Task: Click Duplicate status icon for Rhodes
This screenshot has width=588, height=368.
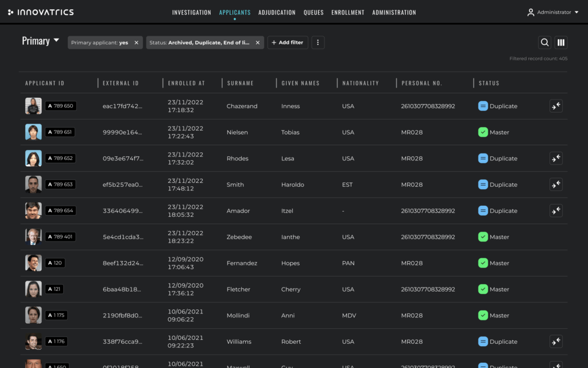Action: tap(482, 158)
